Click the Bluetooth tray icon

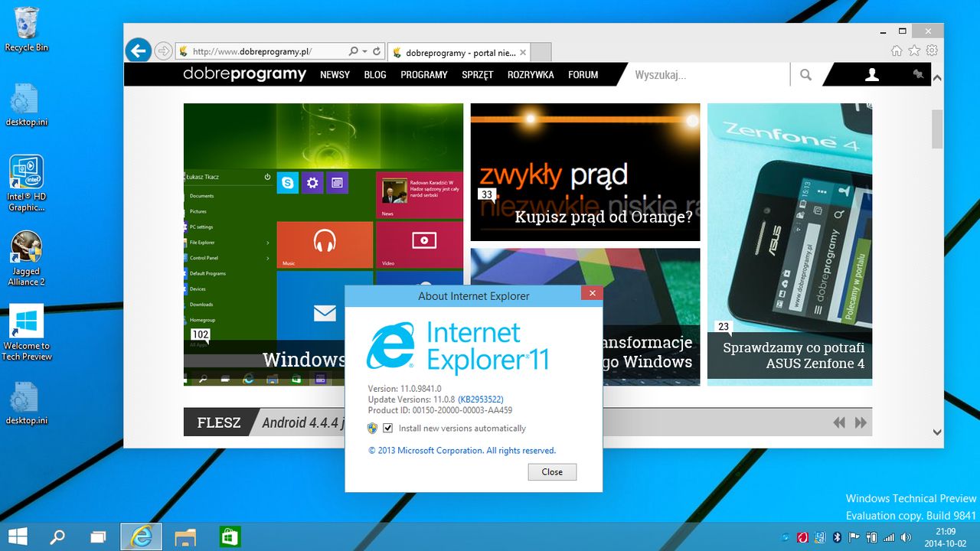837,536
